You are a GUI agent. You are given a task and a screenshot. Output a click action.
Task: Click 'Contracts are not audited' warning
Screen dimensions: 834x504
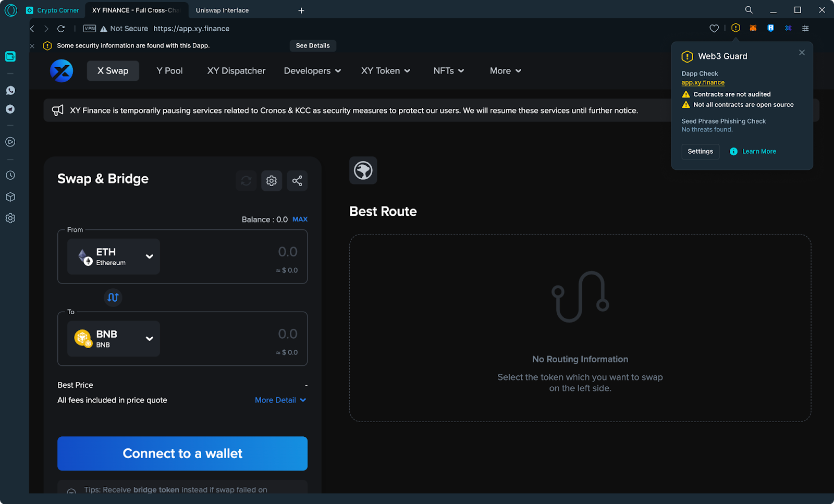click(732, 94)
